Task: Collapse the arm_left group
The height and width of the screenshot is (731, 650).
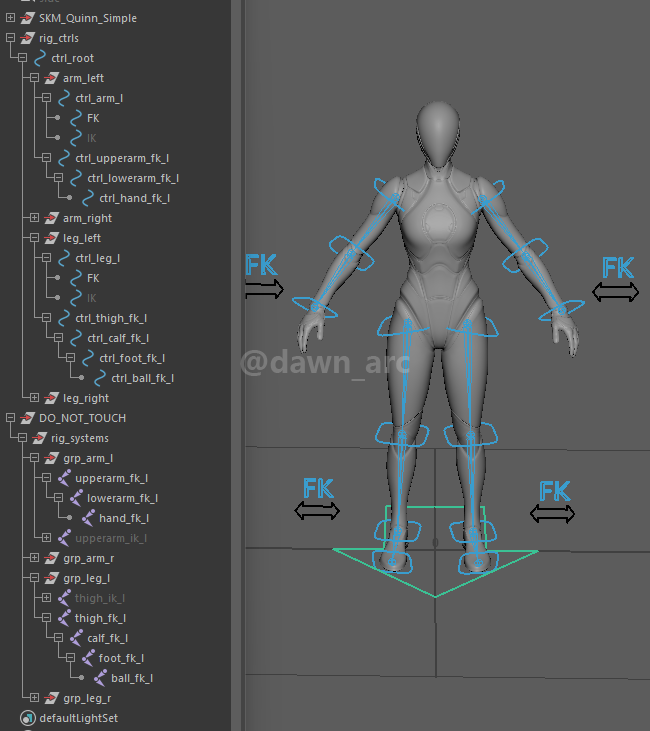Action: click(35, 78)
